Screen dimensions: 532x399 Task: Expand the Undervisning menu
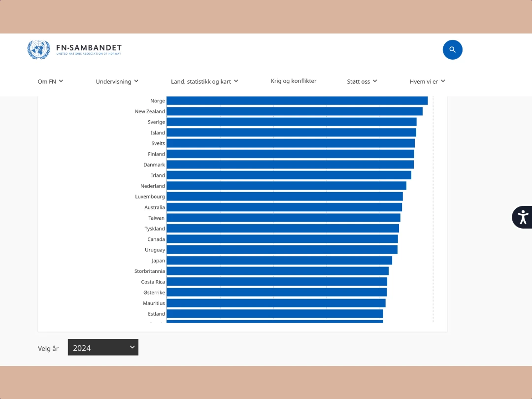pyautogui.click(x=117, y=81)
